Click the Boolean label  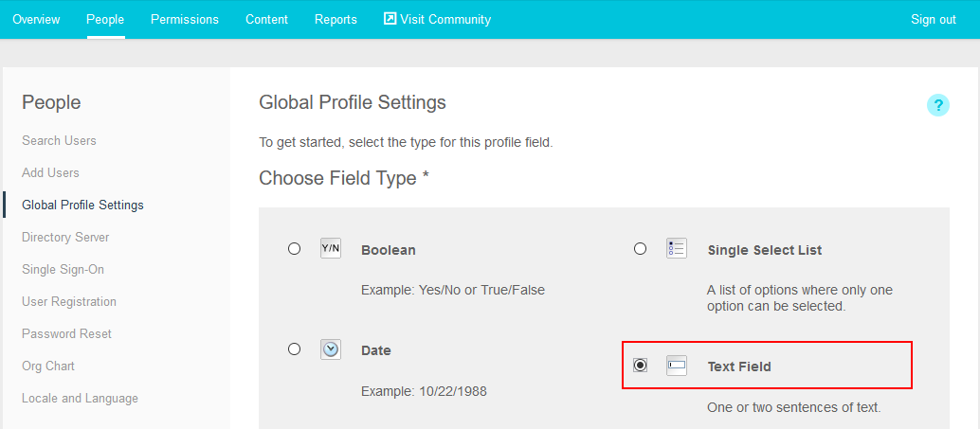click(389, 250)
